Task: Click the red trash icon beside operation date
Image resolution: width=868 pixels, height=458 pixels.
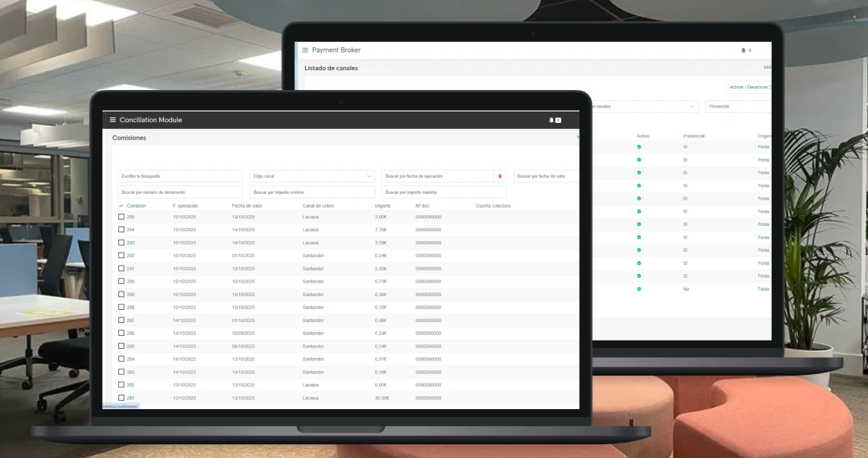Action: (500, 176)
